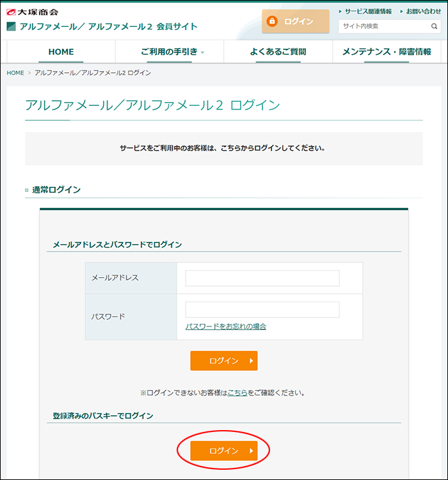The width and height of the screenshot is (448, 480).
Task: Click the パスワード input field
Action: (262, 310)
